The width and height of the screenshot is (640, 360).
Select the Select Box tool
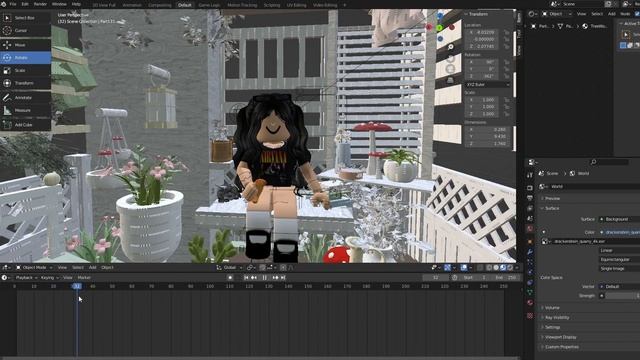pyautogui.click(x=25, y=18)
